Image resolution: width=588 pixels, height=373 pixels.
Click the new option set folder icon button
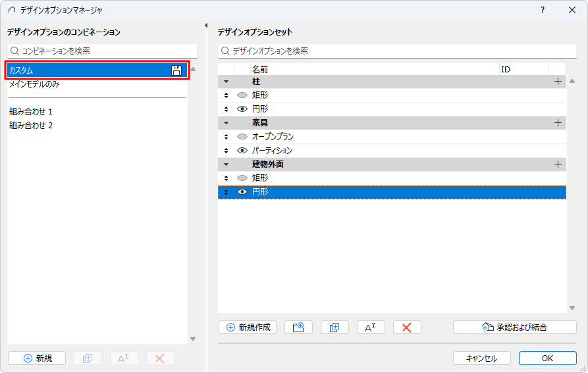click(x=298, y=328)
